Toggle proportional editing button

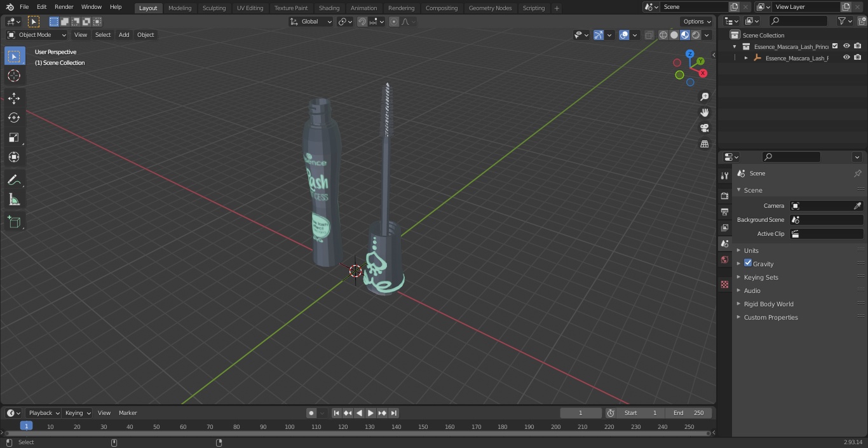pyautogui.click(x=394, y=22)
